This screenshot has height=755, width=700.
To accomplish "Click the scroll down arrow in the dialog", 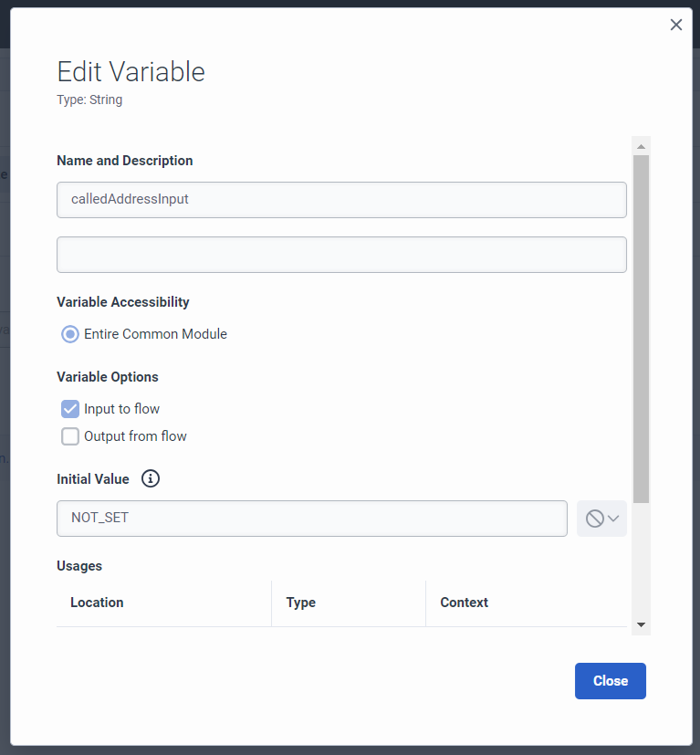I will click(641, 625).
